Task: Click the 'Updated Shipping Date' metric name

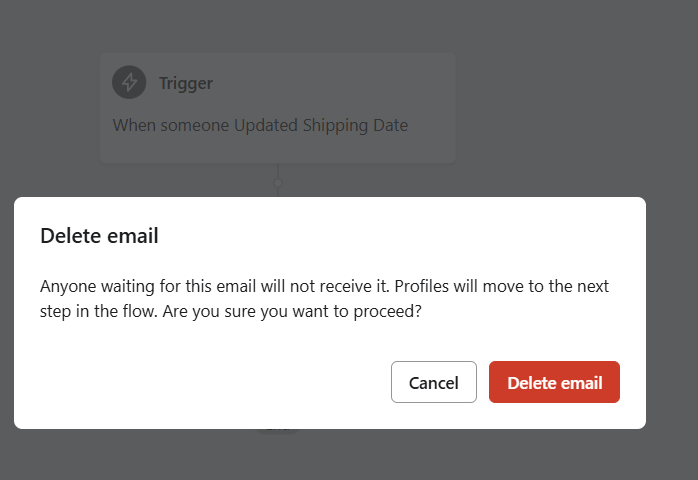Action: coord(321,125)
